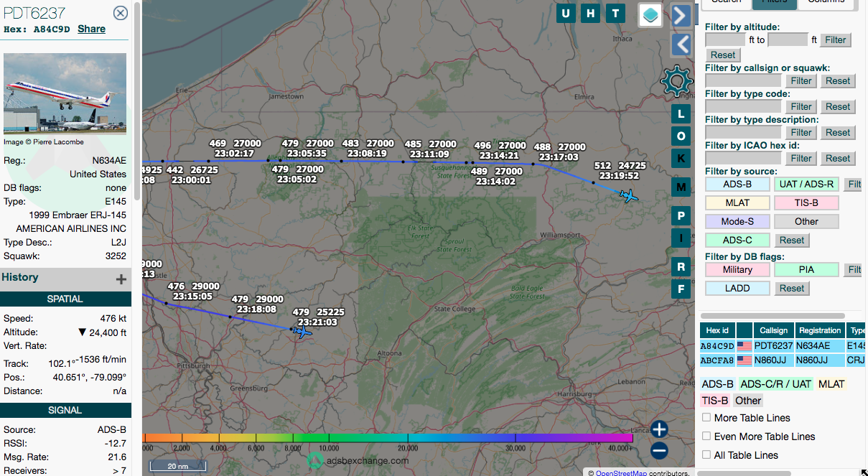
Task: Click the H map button
Action: click(x=590, y=13)
